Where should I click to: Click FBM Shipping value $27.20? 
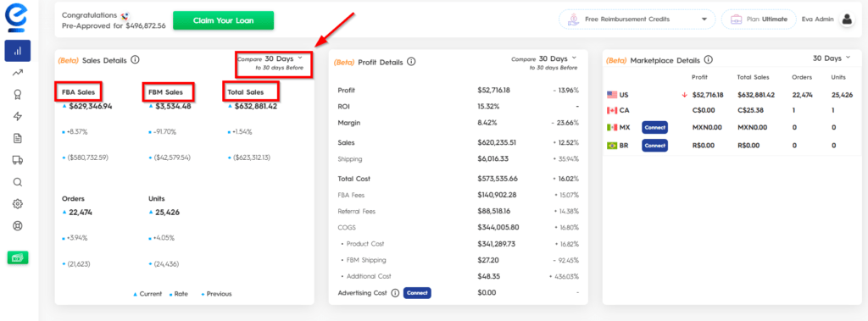coord(487,260)
